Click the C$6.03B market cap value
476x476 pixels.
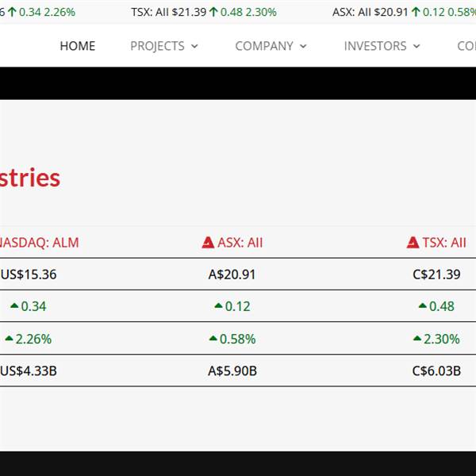coord(436,370)
